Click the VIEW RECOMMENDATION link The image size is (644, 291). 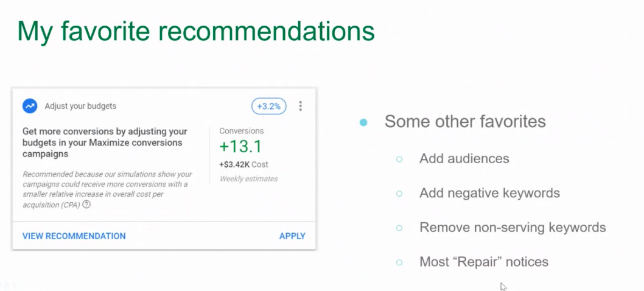coord(74,236)
